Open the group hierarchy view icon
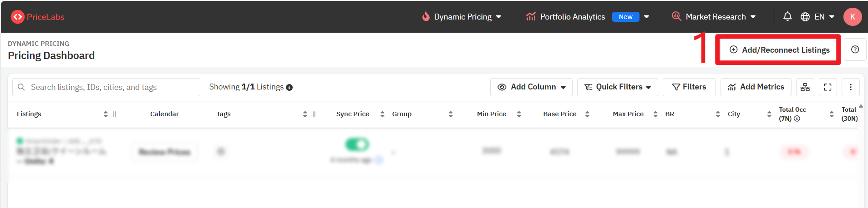868x208 pixels. 805,87
